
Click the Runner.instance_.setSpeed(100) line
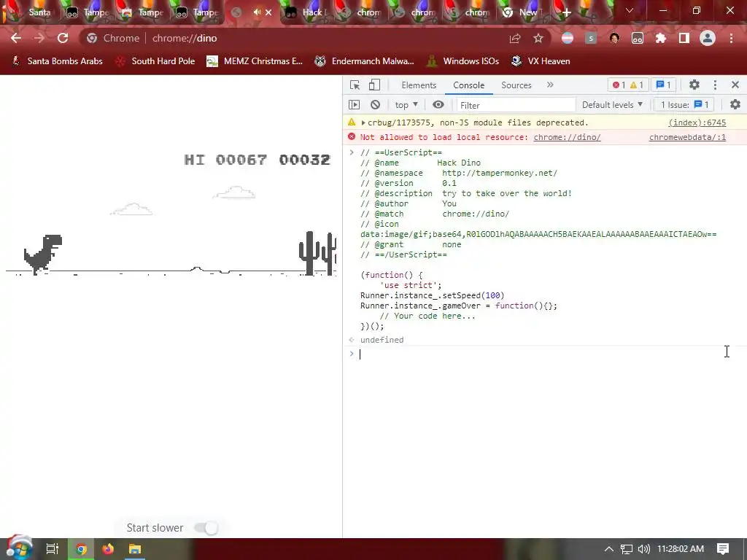click(432, 295)
